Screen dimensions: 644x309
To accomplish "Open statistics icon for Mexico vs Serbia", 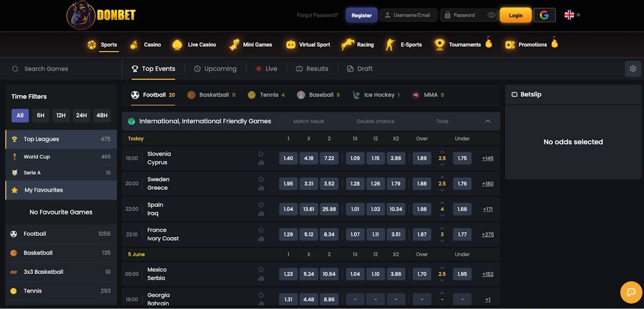I will (261, 278).
